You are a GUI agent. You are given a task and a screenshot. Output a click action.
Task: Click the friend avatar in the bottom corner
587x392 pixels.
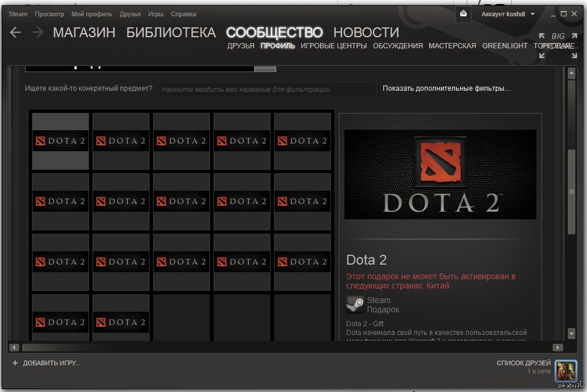[565, 370]
